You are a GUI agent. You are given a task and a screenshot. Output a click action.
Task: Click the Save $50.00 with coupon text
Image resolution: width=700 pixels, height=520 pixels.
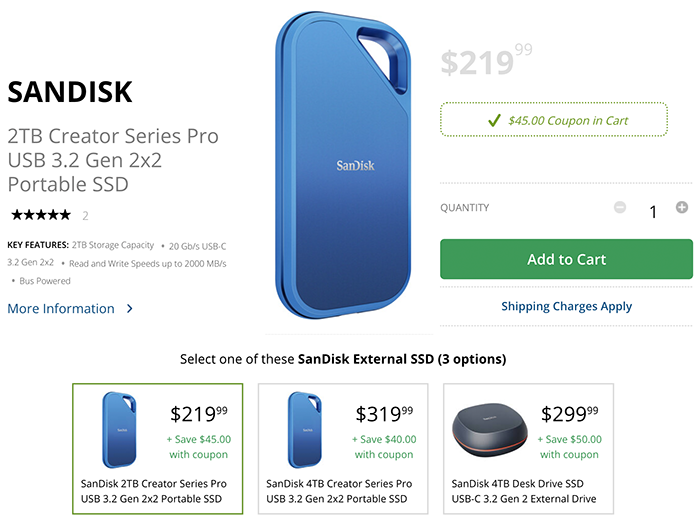(570, 447)
